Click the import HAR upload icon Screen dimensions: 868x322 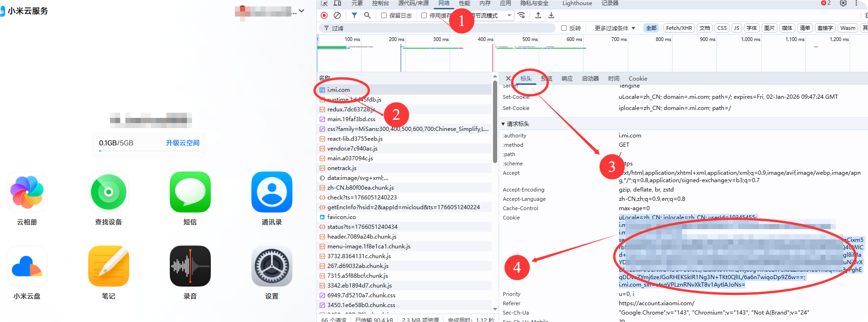(x=538, y=15)
